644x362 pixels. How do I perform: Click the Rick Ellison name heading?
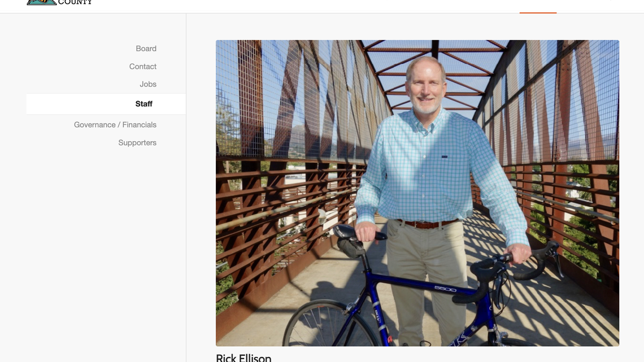(x=243, y=358)
